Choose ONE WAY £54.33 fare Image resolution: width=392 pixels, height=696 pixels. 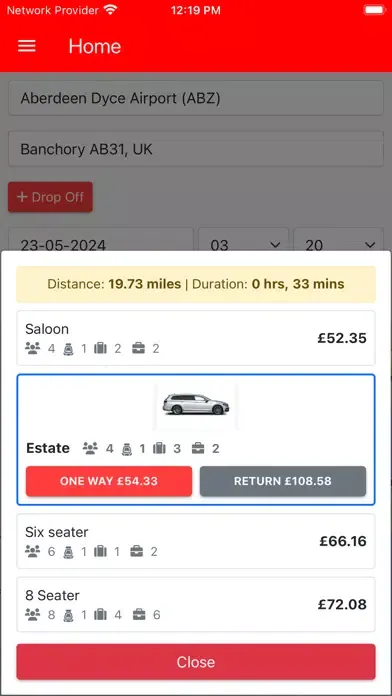109,481
